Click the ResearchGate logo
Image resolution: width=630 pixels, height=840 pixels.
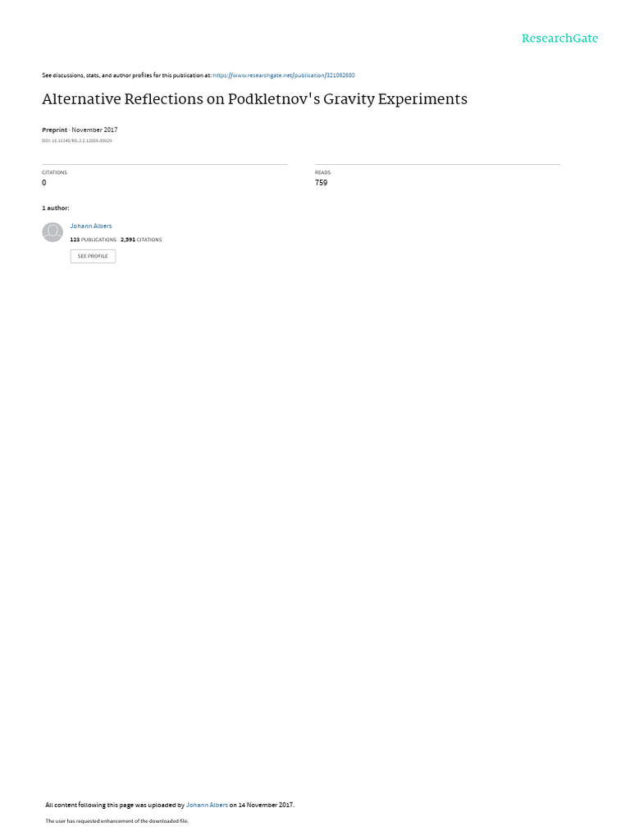coord(559,38)
